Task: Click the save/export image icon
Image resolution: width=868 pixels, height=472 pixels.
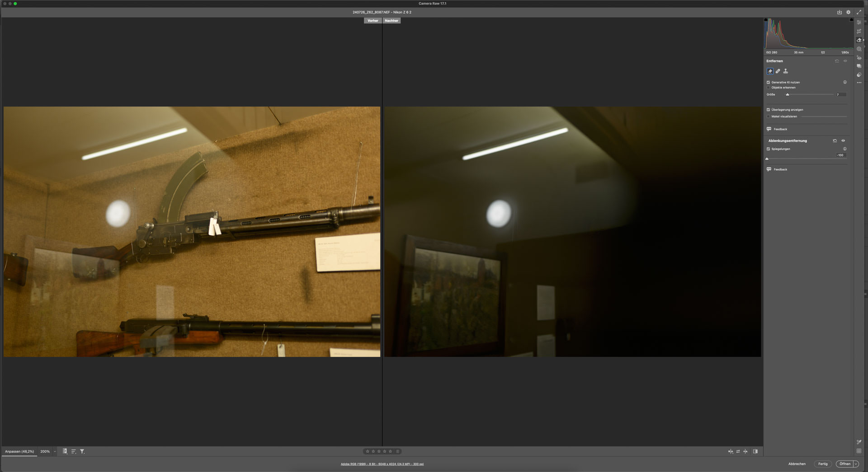Action: click(840, 12)
